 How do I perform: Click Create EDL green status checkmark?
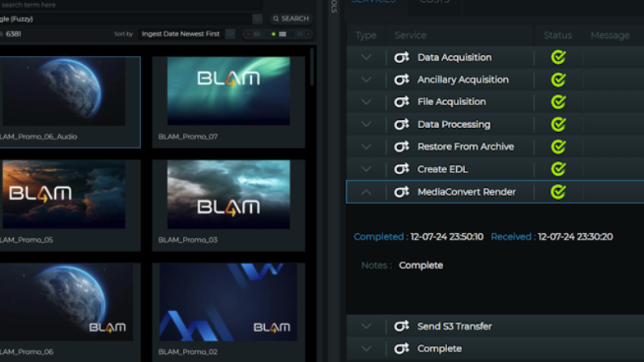click(x=558, y=168)
